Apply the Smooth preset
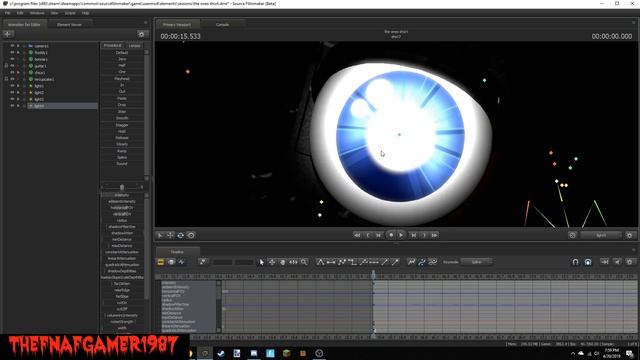 [122, 118]
